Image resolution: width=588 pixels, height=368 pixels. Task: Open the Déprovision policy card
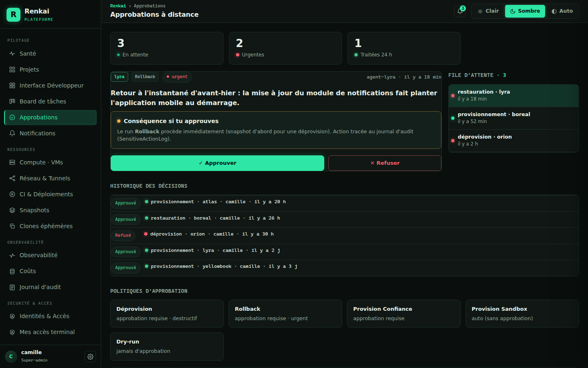(167, 314)
